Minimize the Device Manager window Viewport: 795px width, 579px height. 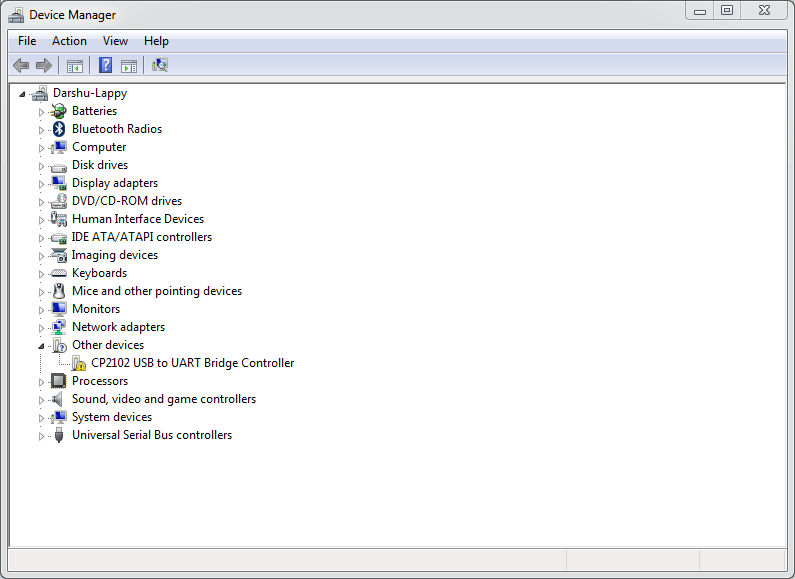tap(700, 11)
